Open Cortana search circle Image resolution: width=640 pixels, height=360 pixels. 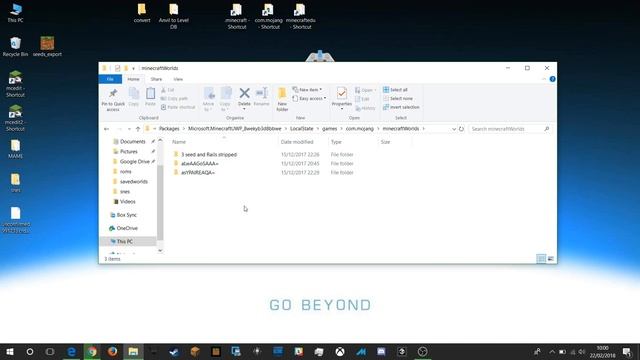click(x=30, y=351)
